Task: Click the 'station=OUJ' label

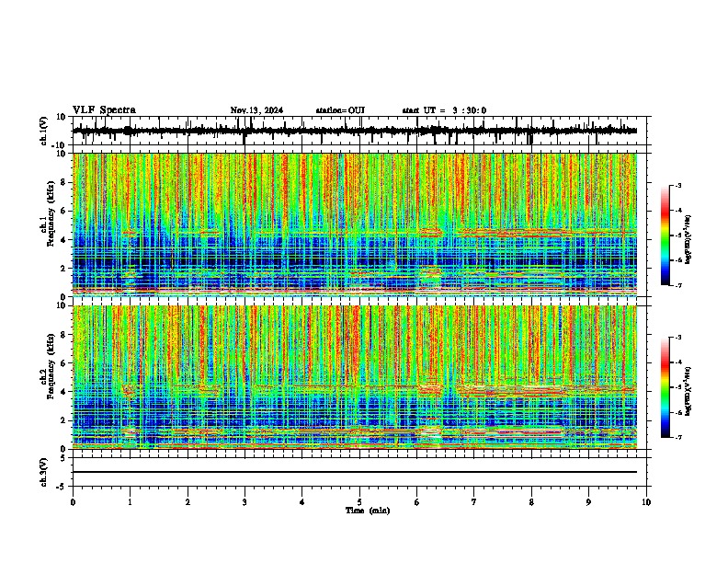Action: [x=340, y=110]
